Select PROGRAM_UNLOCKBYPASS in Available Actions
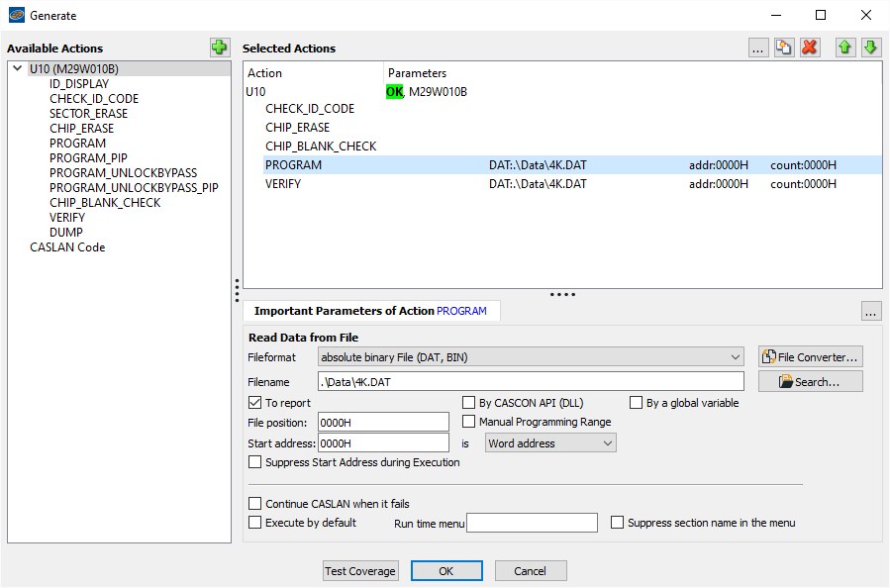890x588 pixels. [x=123, y=172]
